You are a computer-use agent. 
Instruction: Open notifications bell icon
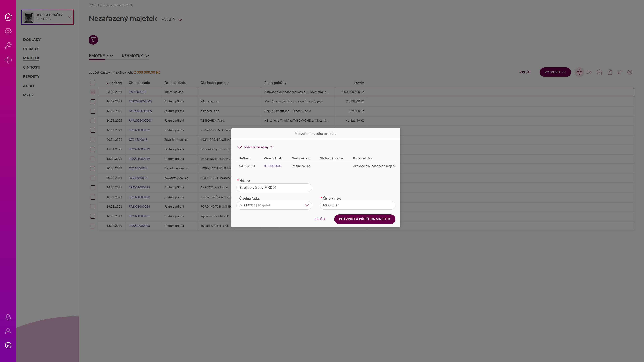(x=8, y=317)
